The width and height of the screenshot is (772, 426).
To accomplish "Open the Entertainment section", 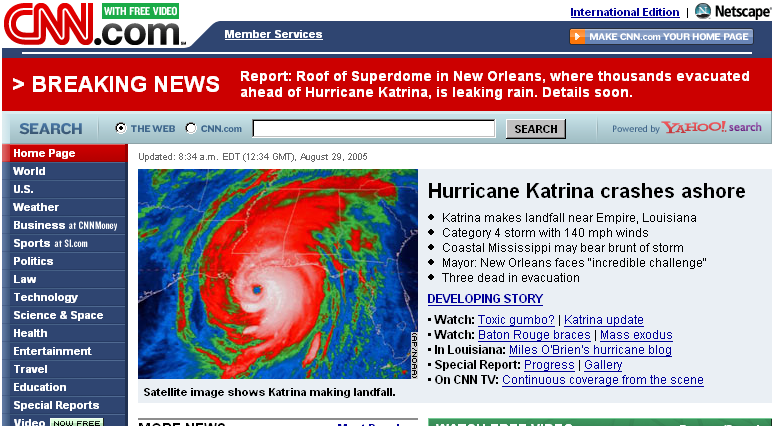I will pyautogui.click(x=64, y=351).
